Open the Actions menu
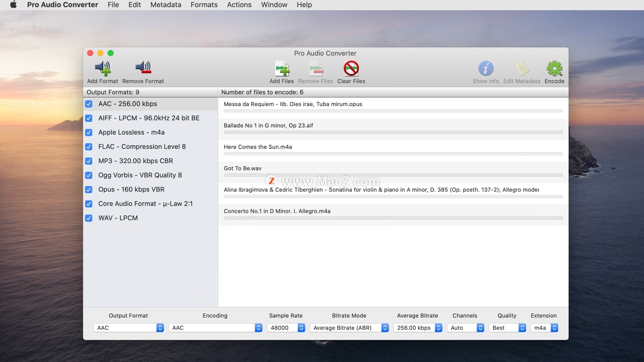The image size is (644, 362). pyautogui.click(x=239, y=5)
